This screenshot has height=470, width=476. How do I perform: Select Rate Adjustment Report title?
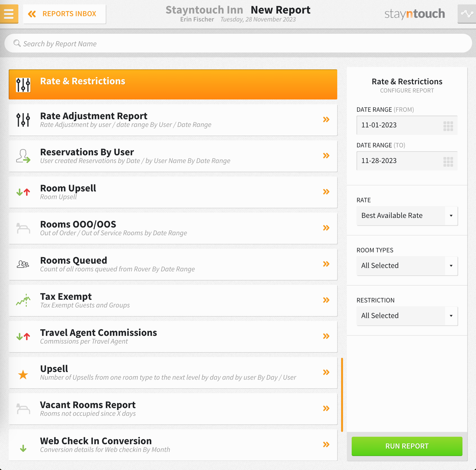(x=94, y=116)
